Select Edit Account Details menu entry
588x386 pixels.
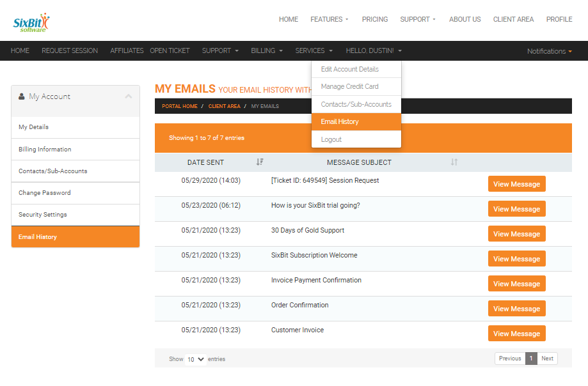(349, 69)
